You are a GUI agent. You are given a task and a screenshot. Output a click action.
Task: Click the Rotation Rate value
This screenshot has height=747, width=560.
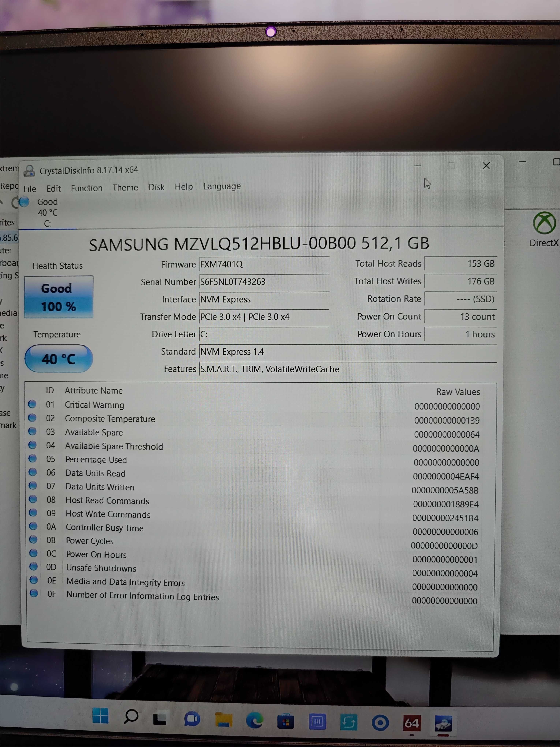pos(460,299)
